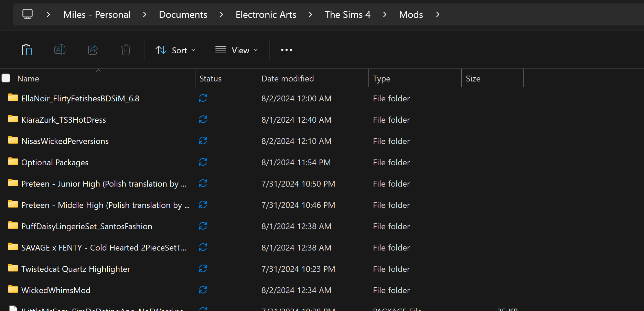Image resolution: width=644 pixels, height=311 pixels.
Task: Click the folder icon of WickedWhimsMod
Action: 13,289
